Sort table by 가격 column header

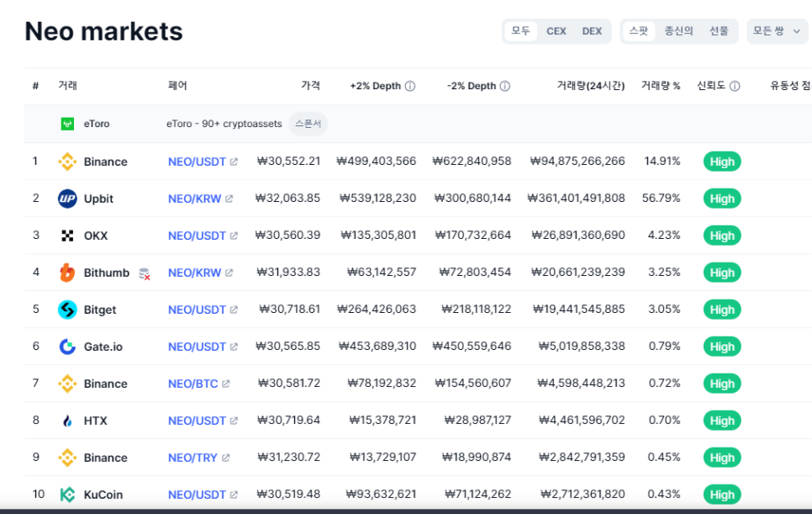311,86
